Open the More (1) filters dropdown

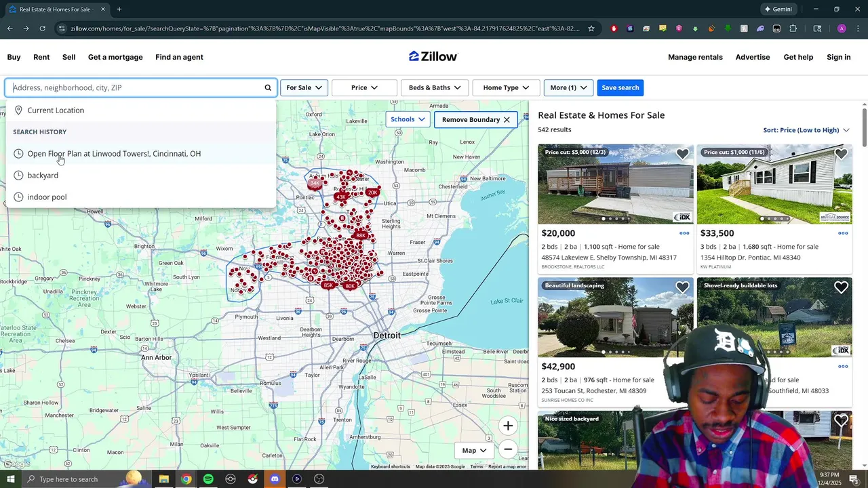568,87
